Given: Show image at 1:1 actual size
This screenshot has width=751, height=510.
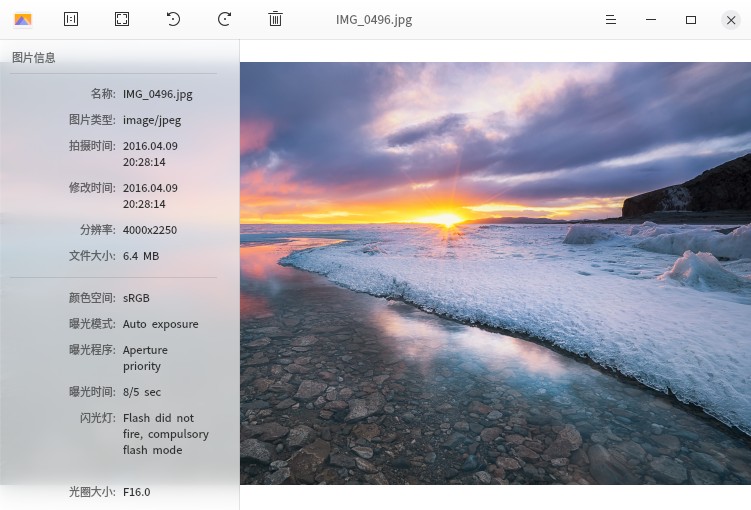Looking at the screenshot, I should (x=71, y=19).
